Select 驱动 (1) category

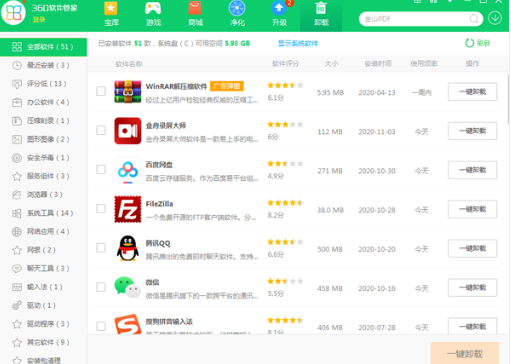coord(43,305)
